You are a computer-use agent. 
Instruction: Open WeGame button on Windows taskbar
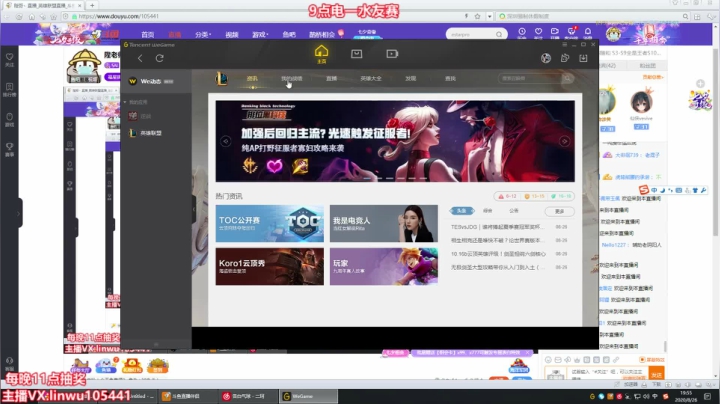[308, 396]
